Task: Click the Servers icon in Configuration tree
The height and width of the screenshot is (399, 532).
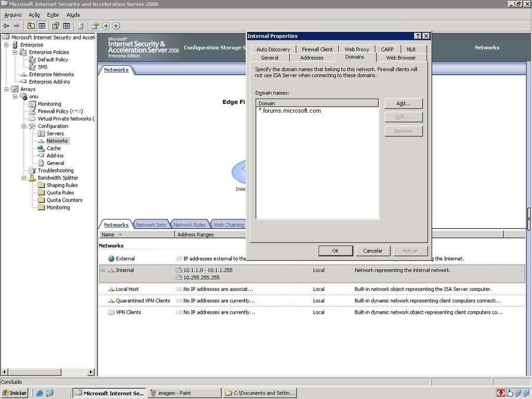Action: [x=41, y=134]
